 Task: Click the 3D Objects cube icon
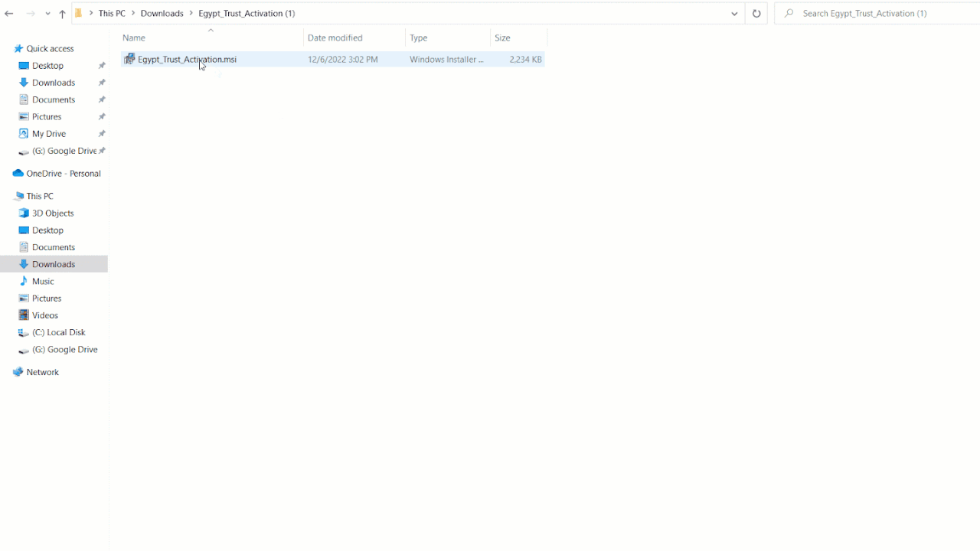tap(24, 214)
